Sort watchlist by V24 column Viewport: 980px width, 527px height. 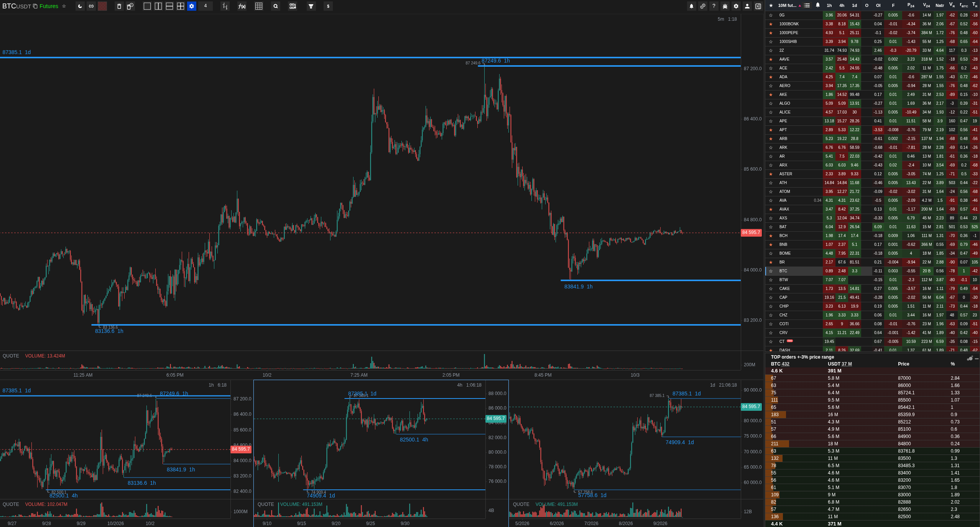[927, 5]
